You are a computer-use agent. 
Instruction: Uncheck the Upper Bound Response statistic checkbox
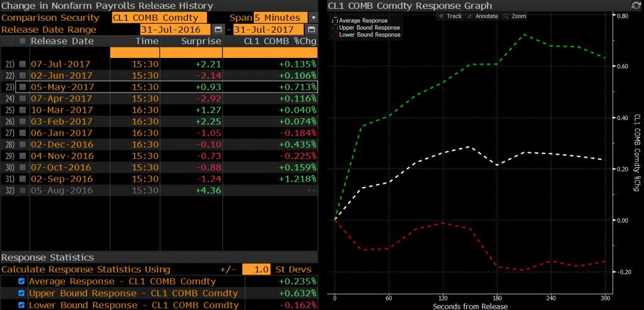(x=22, y=293)
